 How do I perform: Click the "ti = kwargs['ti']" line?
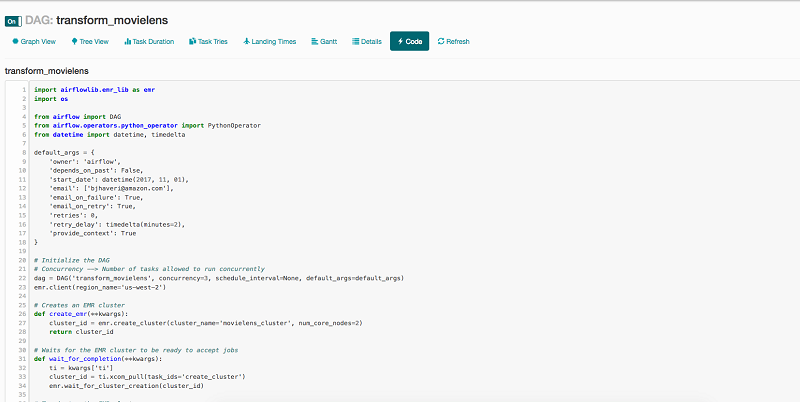click(x=81, y=368)
